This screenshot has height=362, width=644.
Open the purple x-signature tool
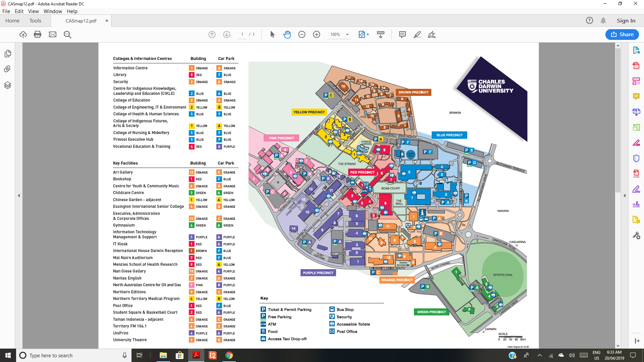coord(636,204)
